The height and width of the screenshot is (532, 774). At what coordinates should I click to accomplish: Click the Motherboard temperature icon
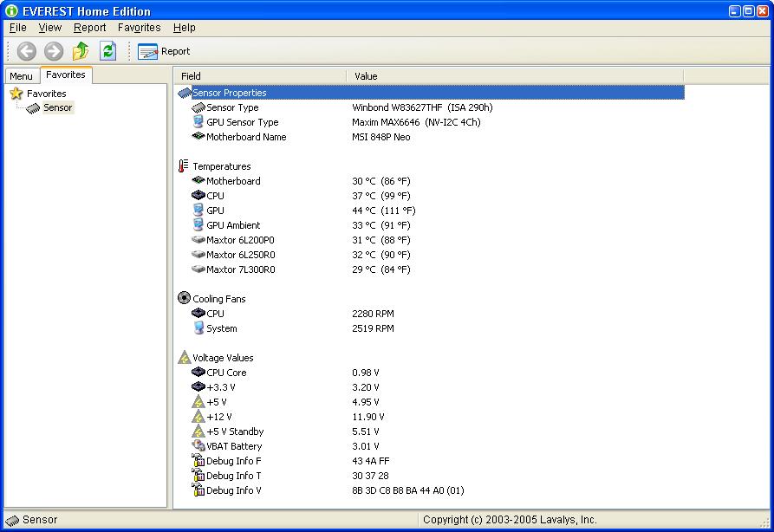pyautogui.click(x=198, y=180)
